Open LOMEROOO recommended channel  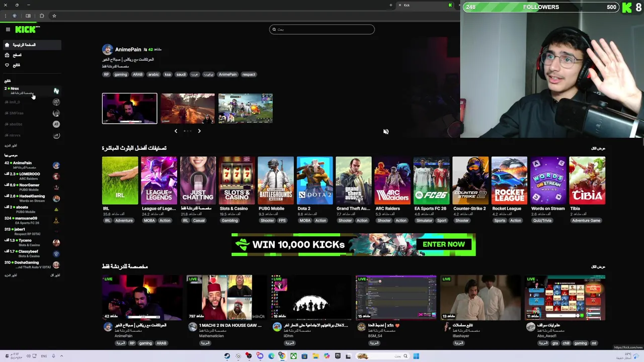pyautogui.click(x=31, y=176)
